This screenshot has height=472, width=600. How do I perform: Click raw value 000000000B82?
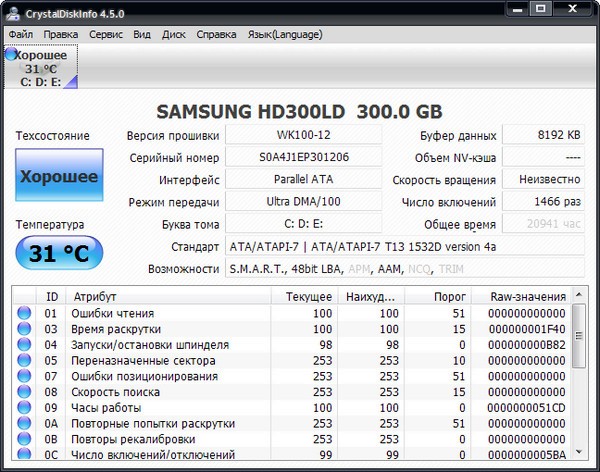coord(527,345)
